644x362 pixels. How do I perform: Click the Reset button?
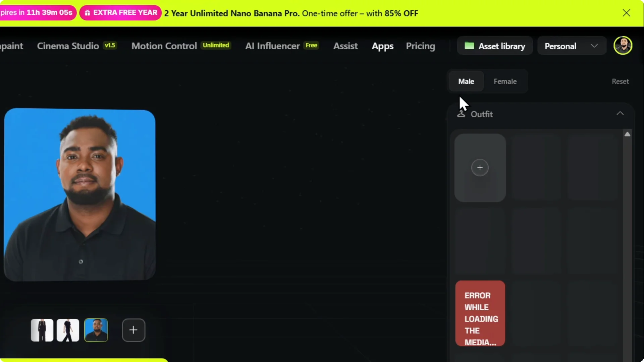(x=620, y=81)
